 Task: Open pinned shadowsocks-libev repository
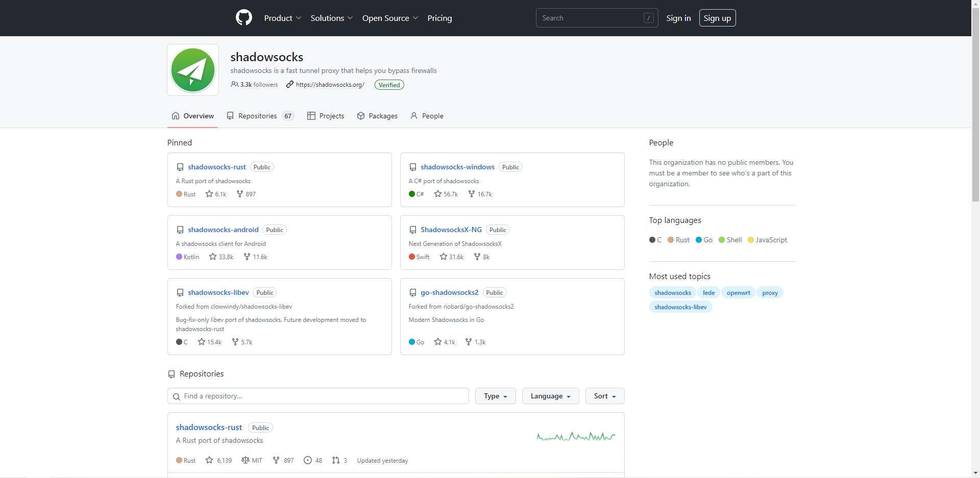coord(218,292)
